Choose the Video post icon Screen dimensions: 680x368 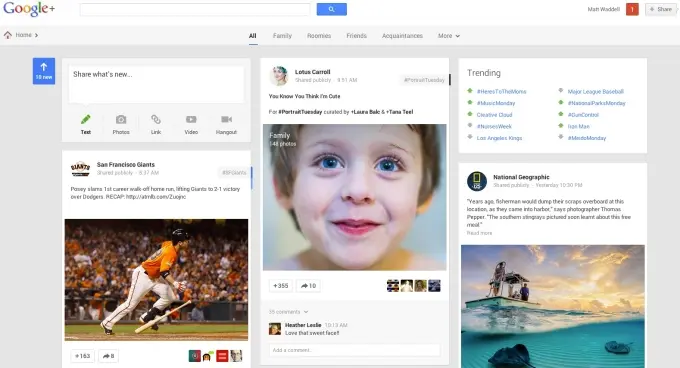coord(191,119)
